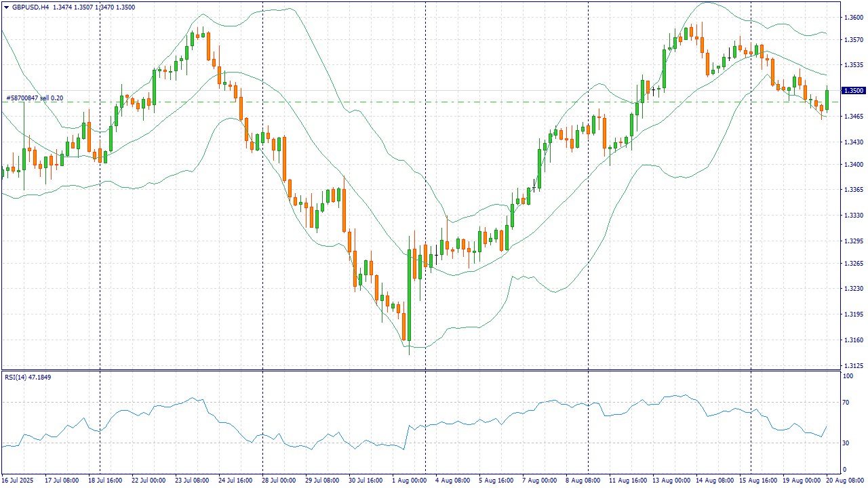This screenshot has width=868, height=488.
Task: Click the OHLC values 1.3474 1.3507 1.3470 1.3500
Action: (x=94, y=7)
